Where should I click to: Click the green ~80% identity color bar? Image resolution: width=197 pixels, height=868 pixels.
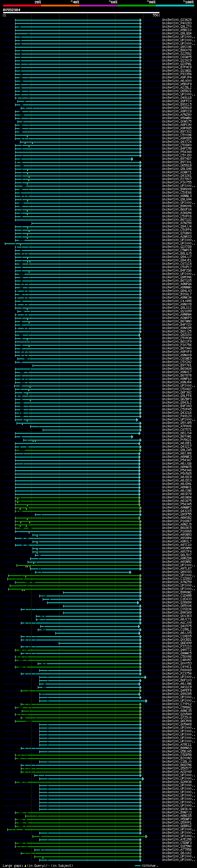(x=137, y=6)
